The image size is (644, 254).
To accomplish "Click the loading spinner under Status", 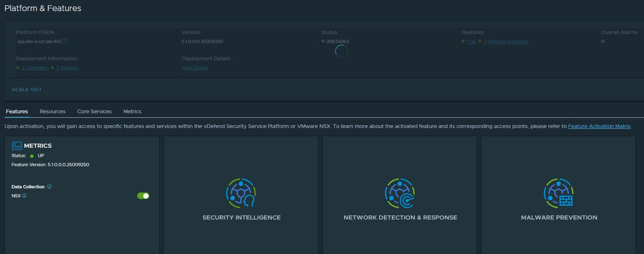I will tap(341, 51).
